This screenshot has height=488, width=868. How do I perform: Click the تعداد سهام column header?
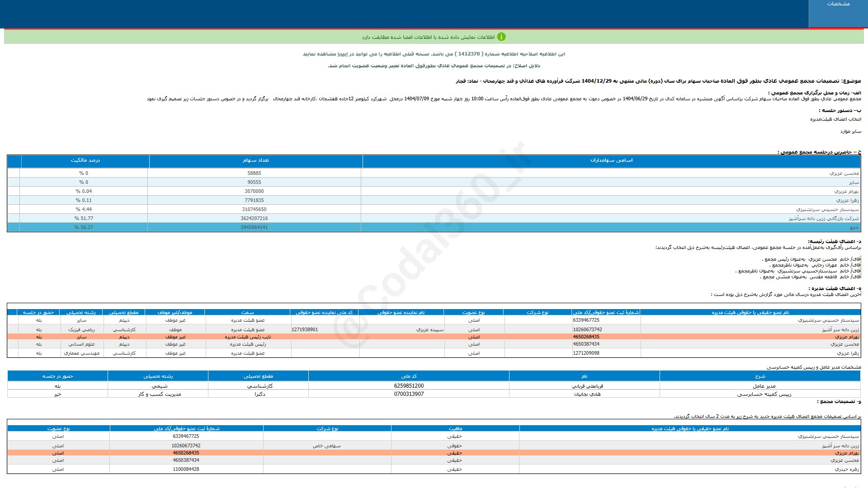tap(255, 160)
